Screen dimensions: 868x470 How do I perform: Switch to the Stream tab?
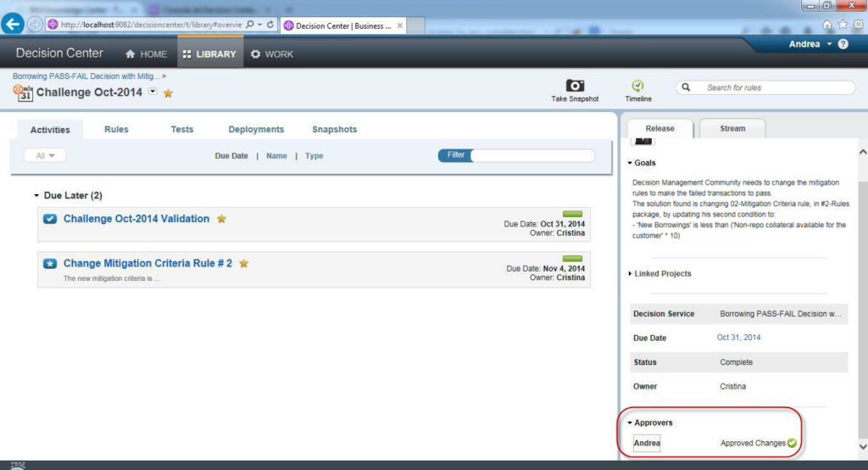click(732, 129)
